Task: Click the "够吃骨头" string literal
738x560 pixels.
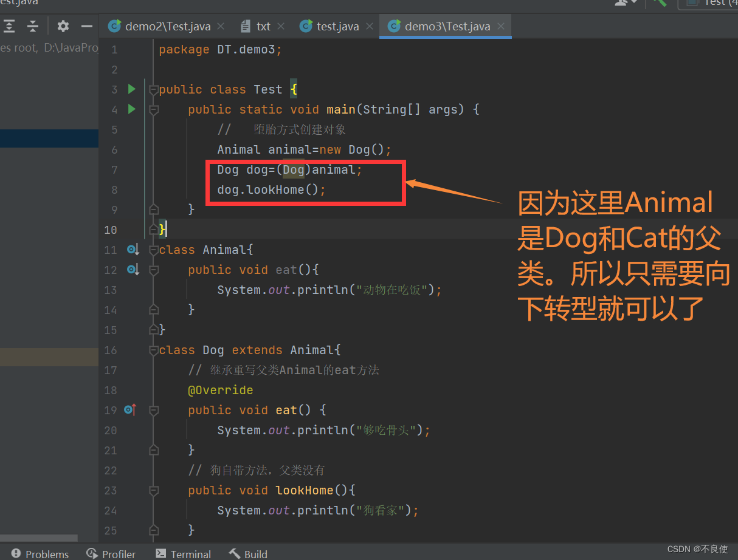Action: coord(386,431)
